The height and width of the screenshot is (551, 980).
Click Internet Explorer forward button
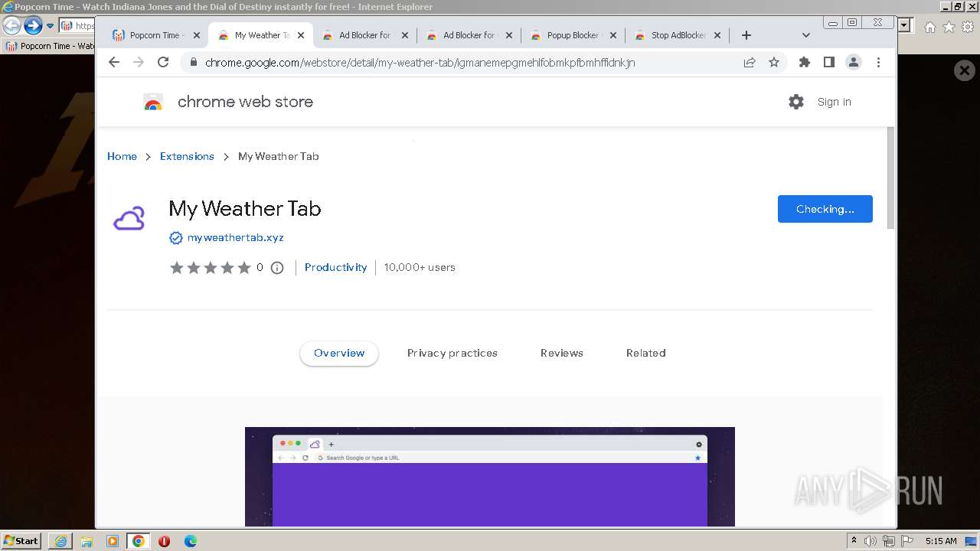tap(32, 25)
